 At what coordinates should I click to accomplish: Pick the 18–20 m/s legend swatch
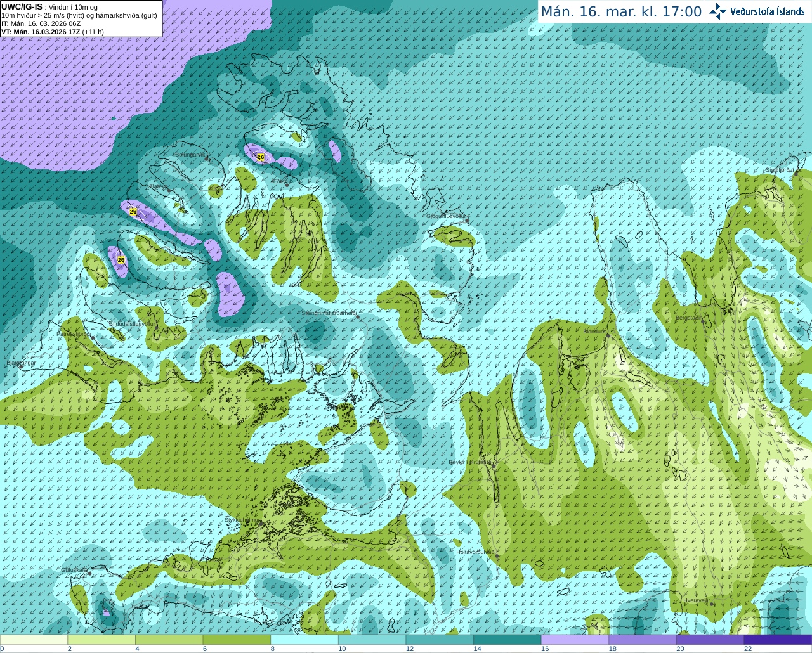pyautogui.click(x=643, y=640)
